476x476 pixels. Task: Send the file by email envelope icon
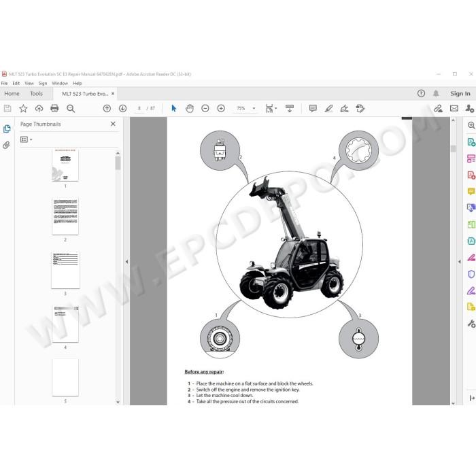[454, 108]
